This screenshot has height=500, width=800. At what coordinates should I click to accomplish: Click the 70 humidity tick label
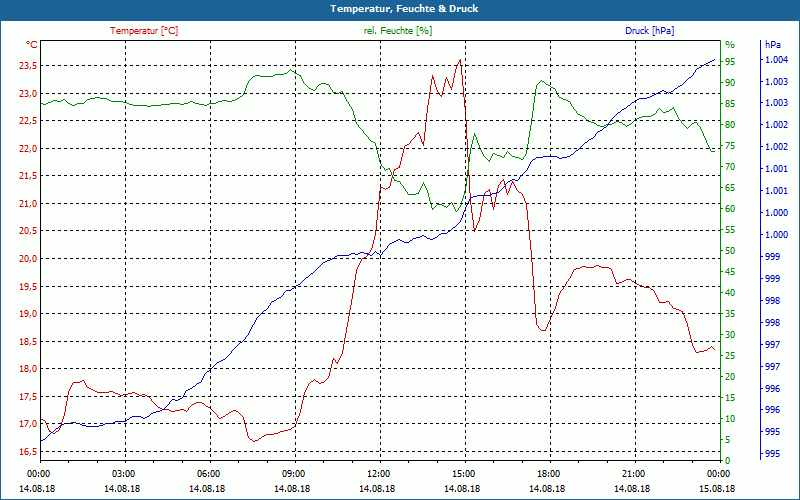730,167
